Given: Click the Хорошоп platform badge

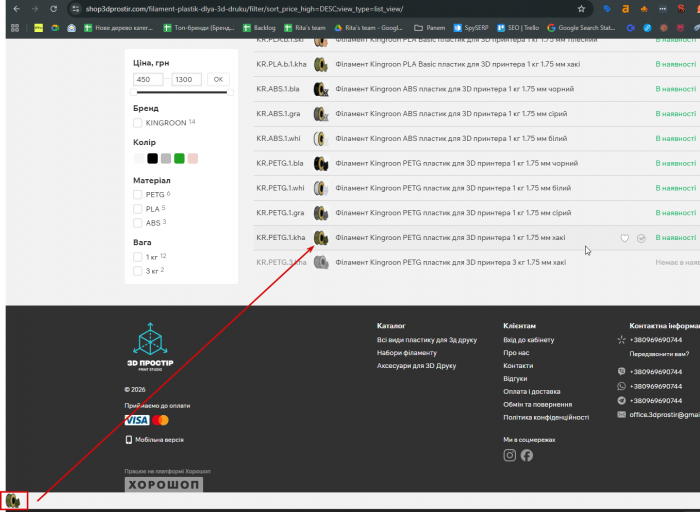Looking at the screenshot, I should coord(163,484).
